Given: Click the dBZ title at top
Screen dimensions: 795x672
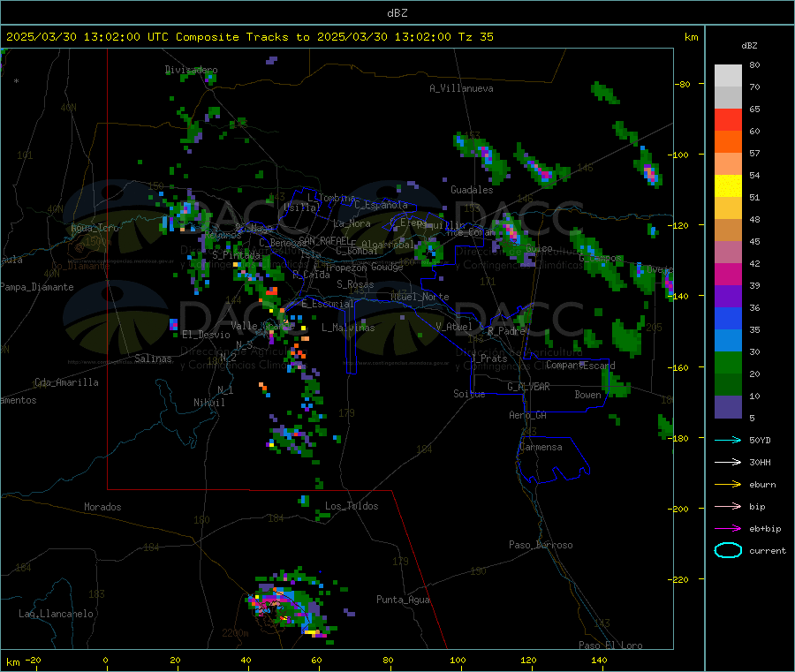Looking at the screenshot, I should [397, 13].
